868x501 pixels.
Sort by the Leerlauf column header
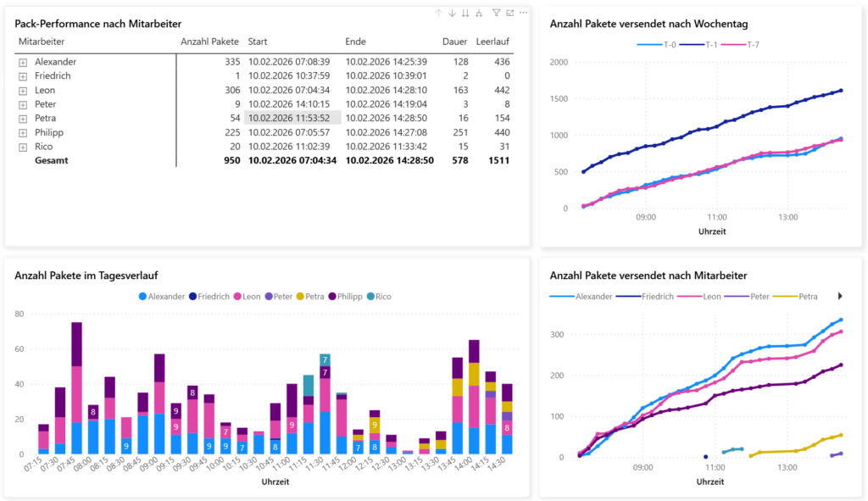[492, 41]
